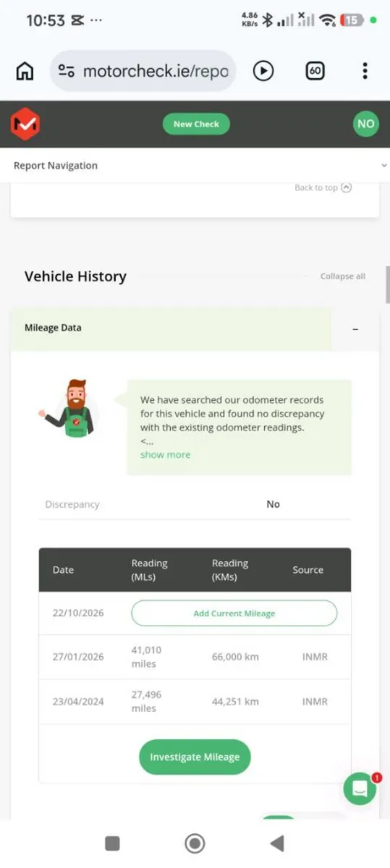This screenshot has width=390, height=868.
Task: Open the browser three-dot menu
Action: [365, 71]
